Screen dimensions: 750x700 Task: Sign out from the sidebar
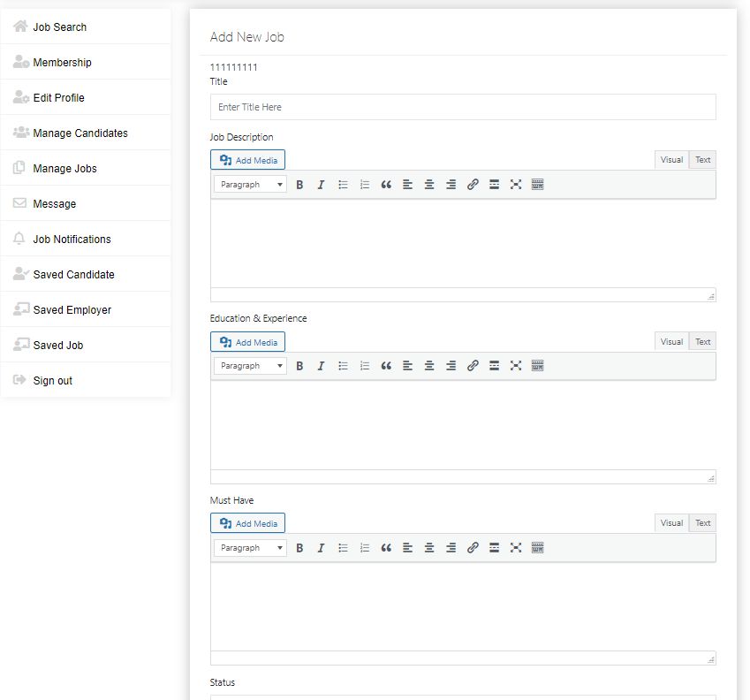tap(52, 380)
